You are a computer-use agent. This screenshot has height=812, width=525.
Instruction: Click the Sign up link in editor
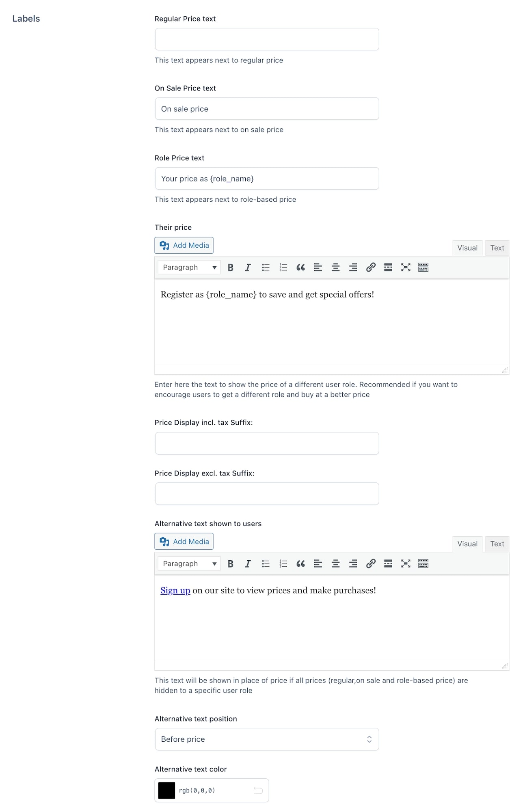pyautogui.click(x=175, y=590)
